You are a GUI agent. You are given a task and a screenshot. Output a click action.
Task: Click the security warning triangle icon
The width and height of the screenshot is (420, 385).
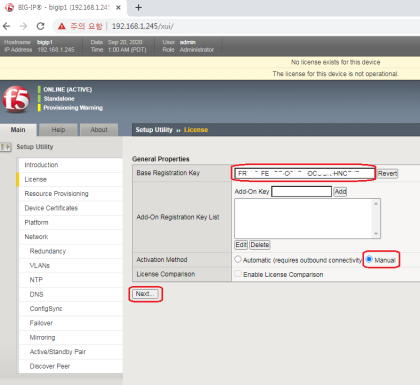point(62,26)
